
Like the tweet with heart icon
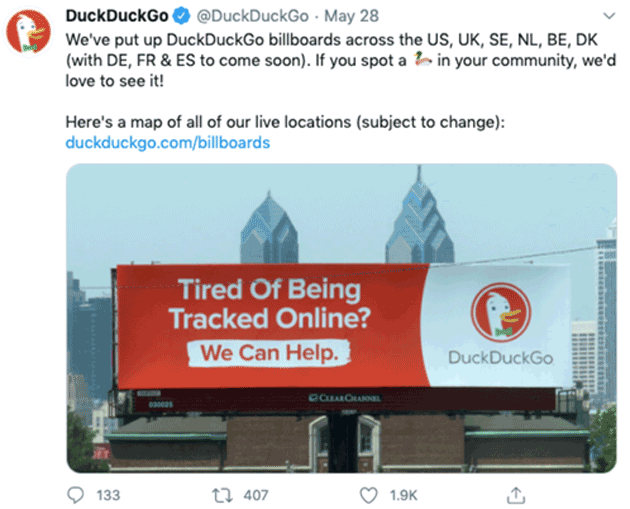368,495
